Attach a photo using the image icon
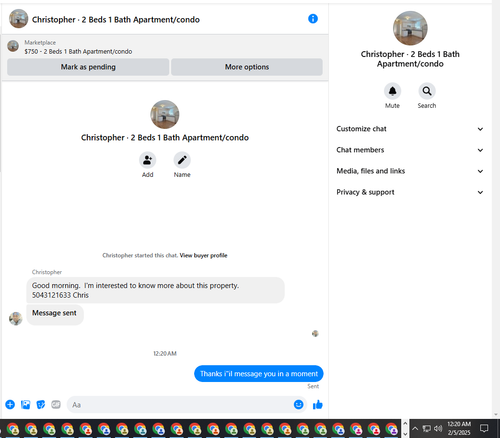 [26, 404]
